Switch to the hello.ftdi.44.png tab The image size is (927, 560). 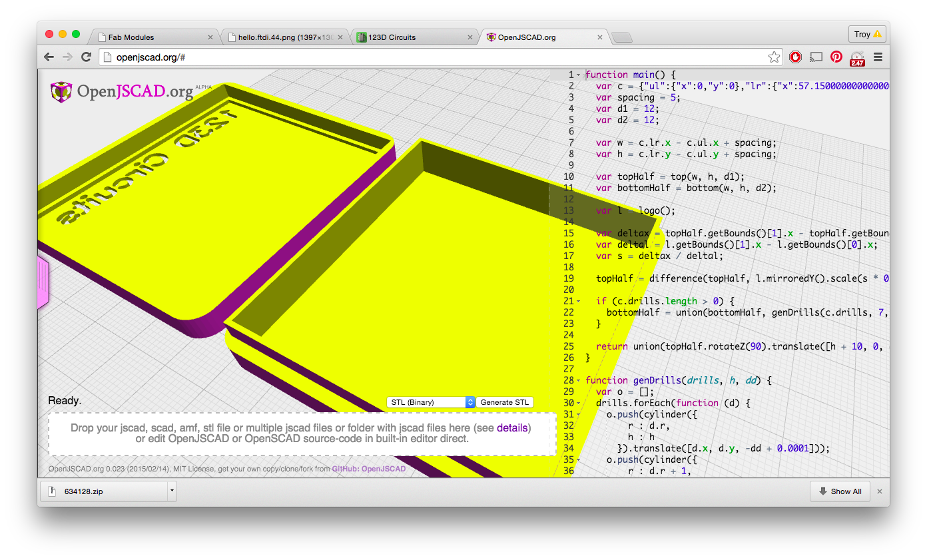(x=285, y=37)
